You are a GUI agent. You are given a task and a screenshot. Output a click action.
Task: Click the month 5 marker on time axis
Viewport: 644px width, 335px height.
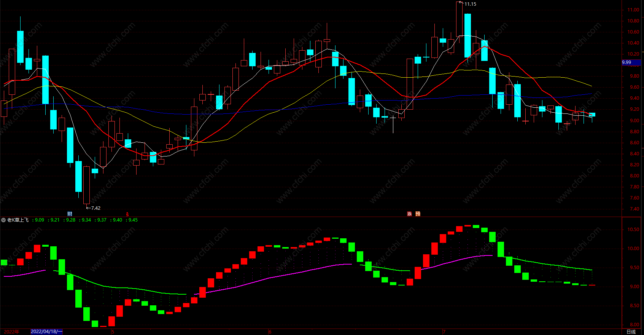(x=113, y=332)
